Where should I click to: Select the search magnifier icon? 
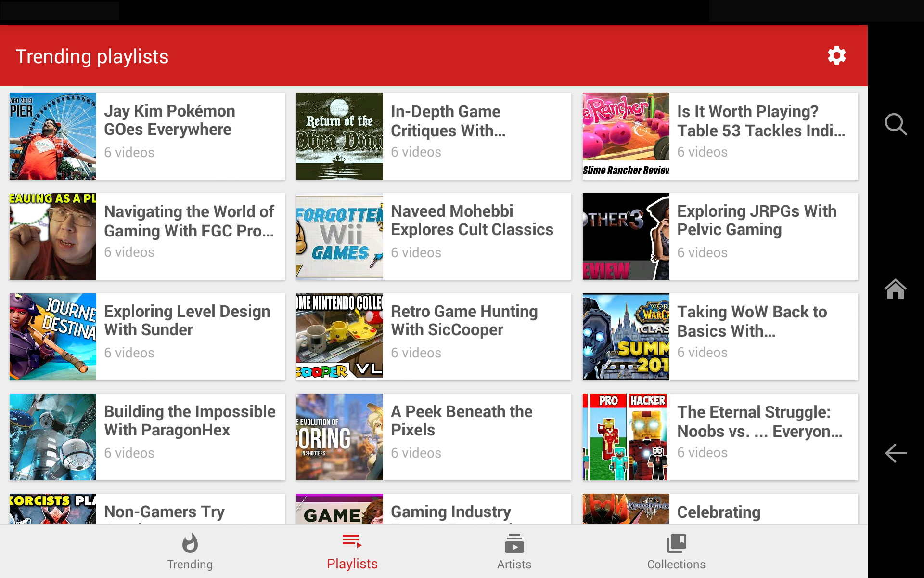[x=896, y=124]
